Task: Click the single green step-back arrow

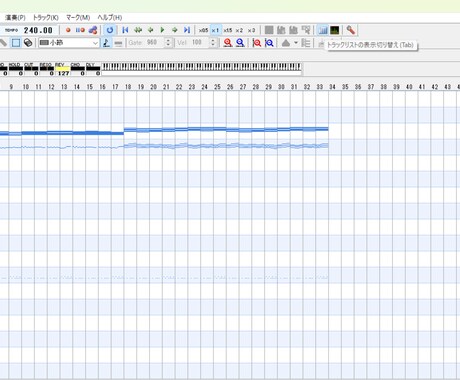Action: tap(150, 30)
